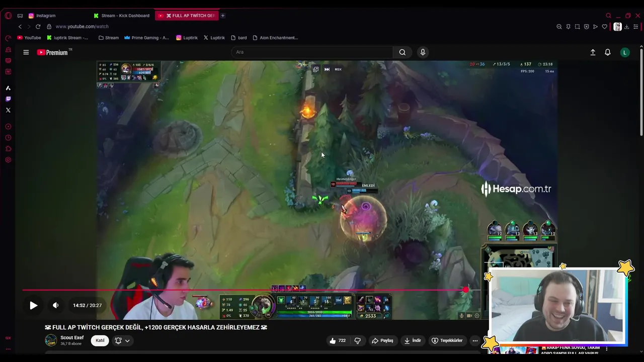Screen dimensions: 644x362
Task: Open the browser downloads icon
Action: click(x=626, y=27)
